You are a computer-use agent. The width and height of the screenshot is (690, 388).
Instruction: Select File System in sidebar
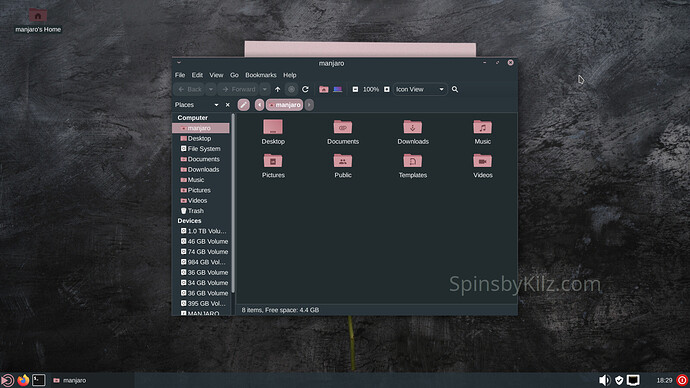pos(201,149)
